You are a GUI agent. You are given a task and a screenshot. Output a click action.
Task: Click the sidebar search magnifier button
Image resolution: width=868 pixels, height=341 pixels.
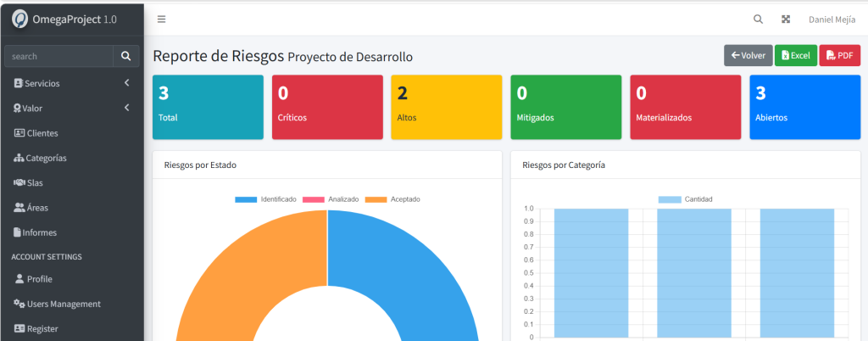126,56
